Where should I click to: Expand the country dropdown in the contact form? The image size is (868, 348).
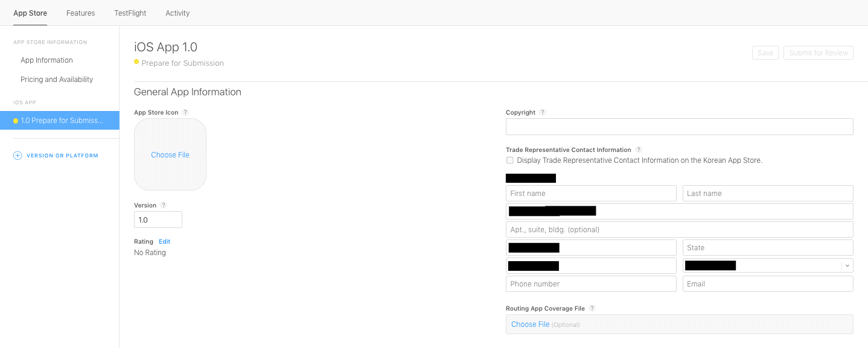pos(847,265)
